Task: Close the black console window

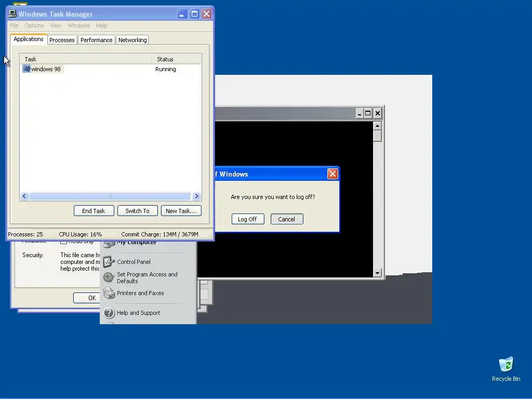Action: [377, 113]
